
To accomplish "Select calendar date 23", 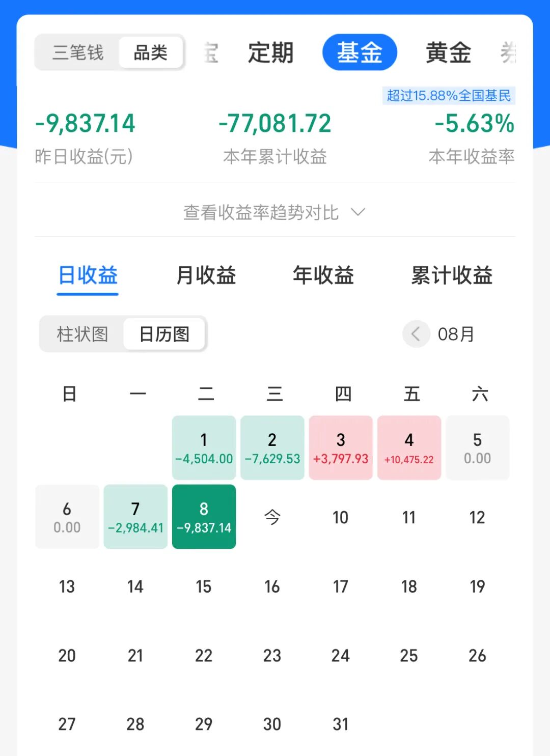I will click(272, 655).
